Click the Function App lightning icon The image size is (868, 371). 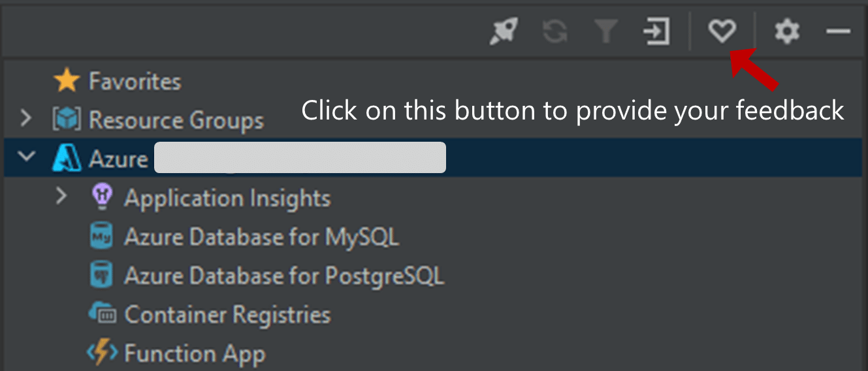pos(102,353)
